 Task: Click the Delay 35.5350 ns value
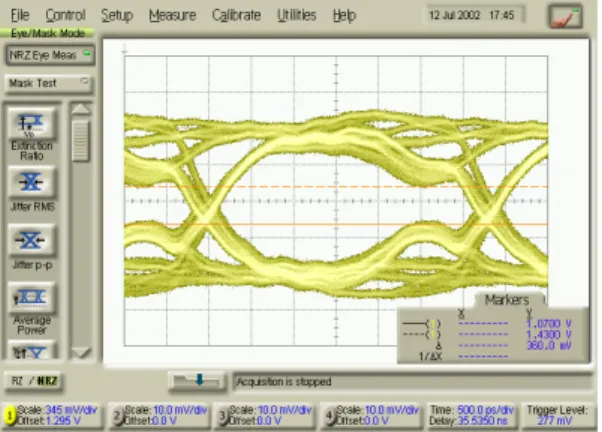483,420
